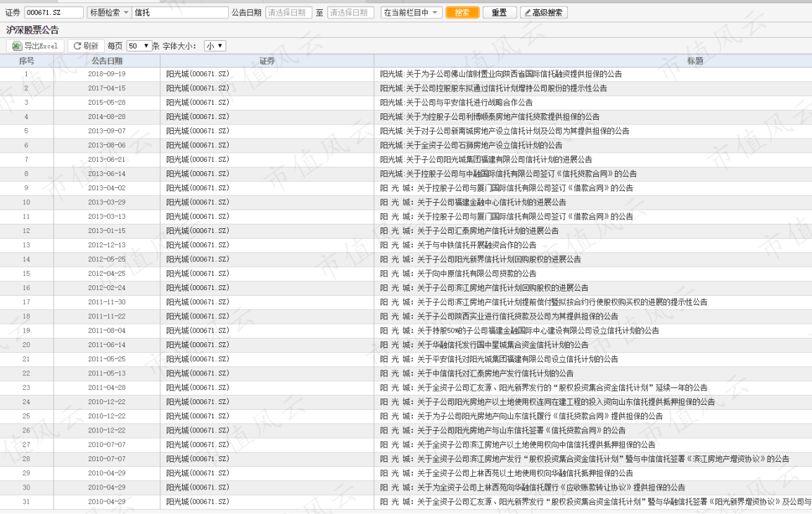The height and width of the screenshot is (514, 812).
Task: Click the 证券 column header
Action: (267, 61)
